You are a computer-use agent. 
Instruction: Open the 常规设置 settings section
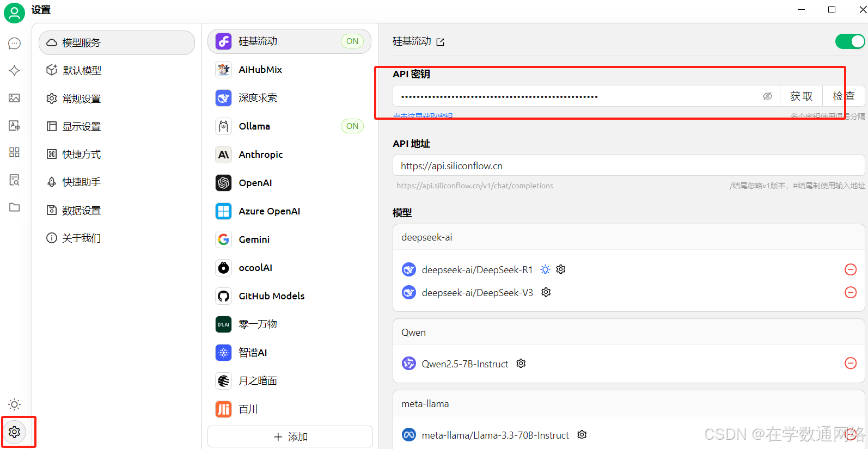point(117,99)
